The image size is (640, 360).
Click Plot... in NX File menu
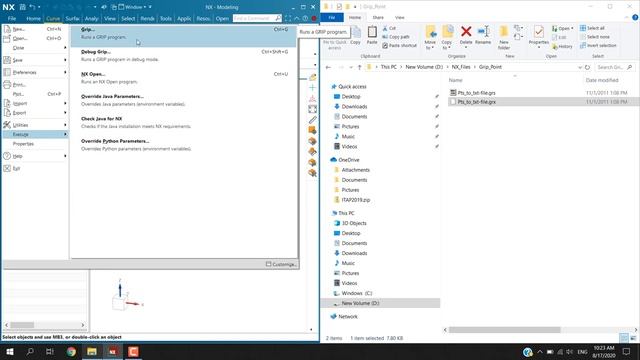tap(35, 94)
